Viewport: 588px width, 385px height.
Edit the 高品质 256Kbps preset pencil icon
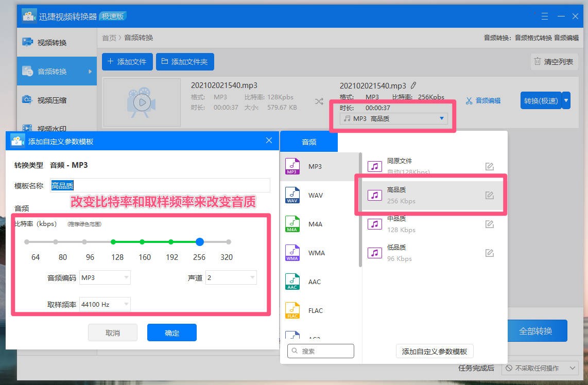[489, 195]
